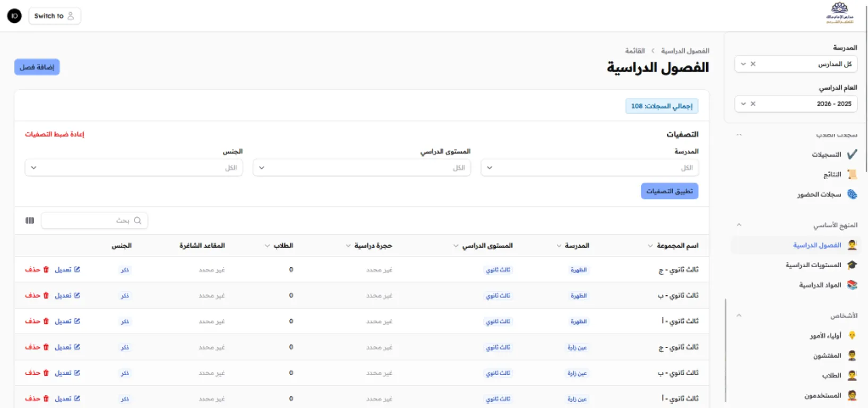Click إعادة ضبط التصفيات reset filters link
868x408 pixels.
pos(55,134)
